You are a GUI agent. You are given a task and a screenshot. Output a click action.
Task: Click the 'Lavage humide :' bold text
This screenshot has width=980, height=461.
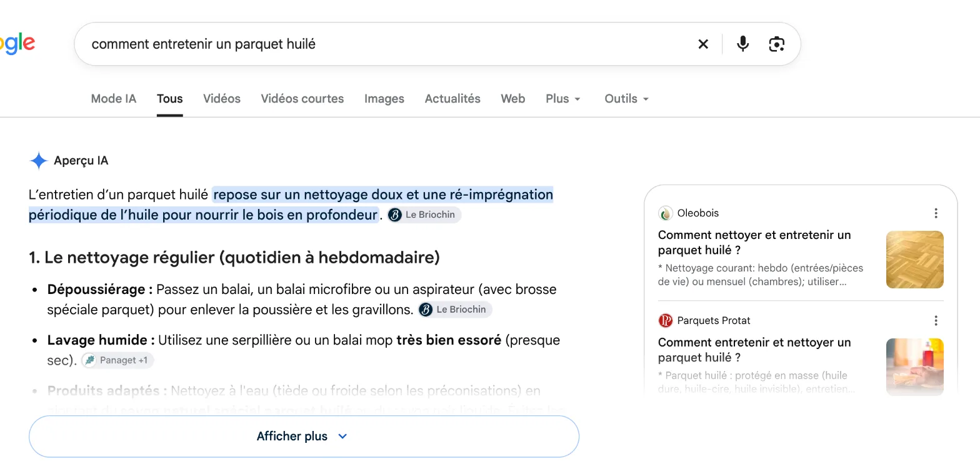pos(101,341)
